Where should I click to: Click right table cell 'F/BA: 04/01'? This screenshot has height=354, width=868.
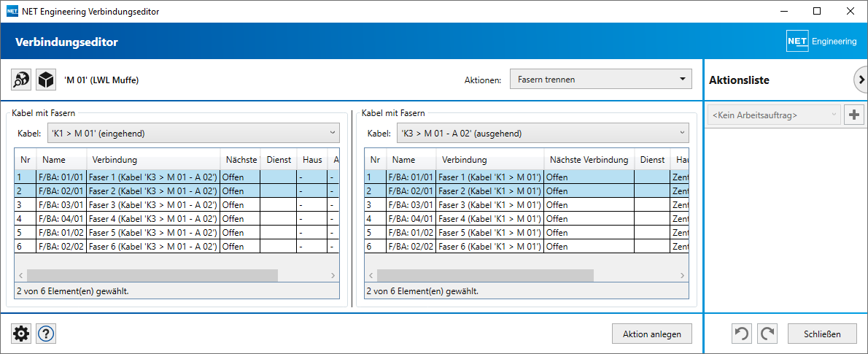coord(411,218)
